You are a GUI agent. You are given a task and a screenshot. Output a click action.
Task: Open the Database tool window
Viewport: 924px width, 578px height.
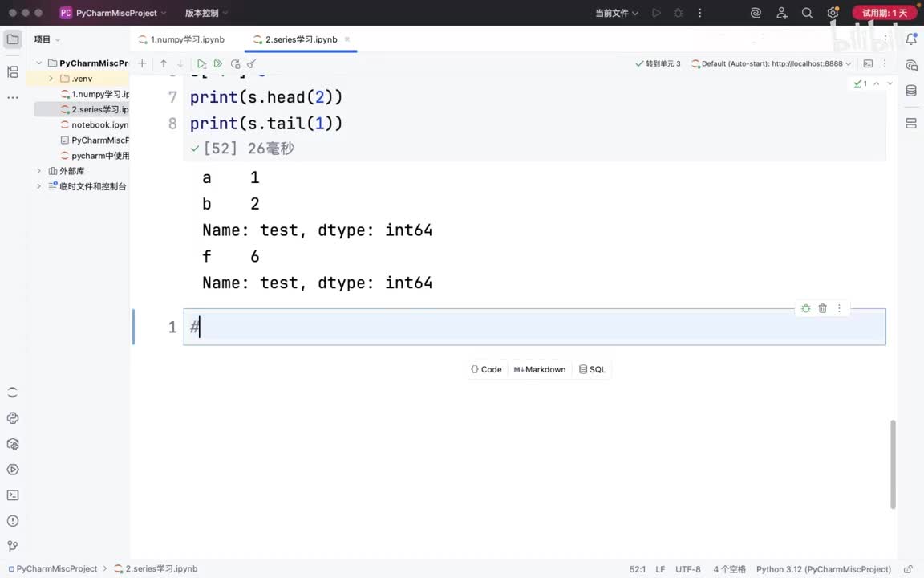(911, 91)
